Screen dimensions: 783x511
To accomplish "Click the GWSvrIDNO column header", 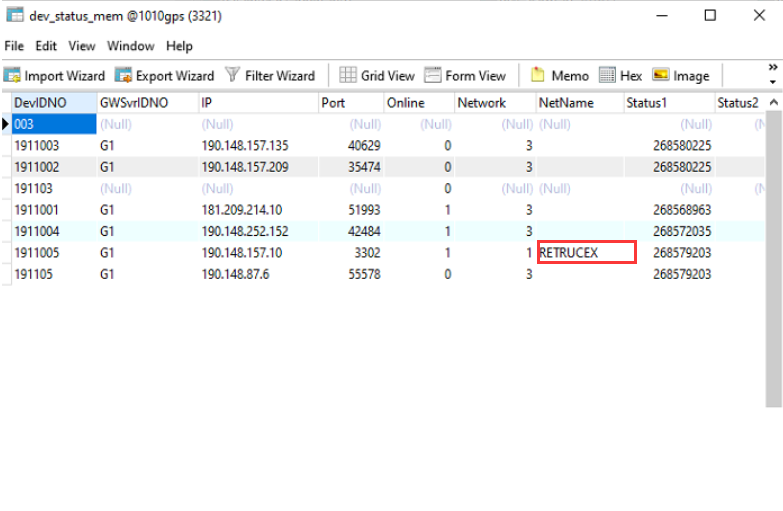I will pyautogui.click(x=148, y=103).
